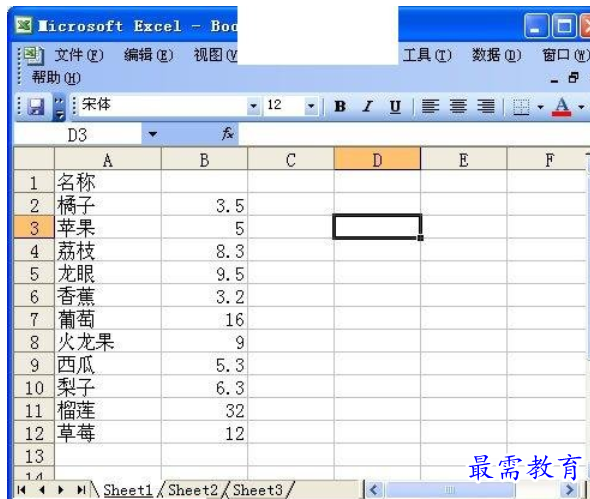Image resolution: width=590 pixels, height=499 pixels.
Task: Click the Save floppy disk icon
Action: click(36, 107)
